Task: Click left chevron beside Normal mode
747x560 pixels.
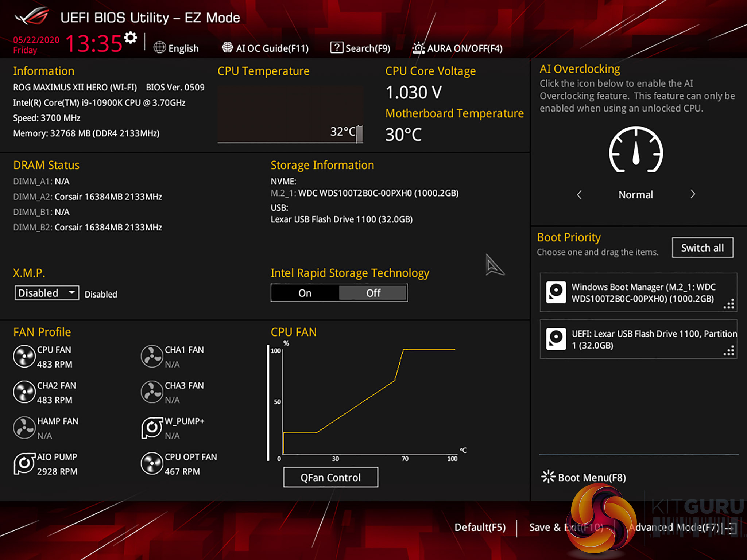Action: 579,194
